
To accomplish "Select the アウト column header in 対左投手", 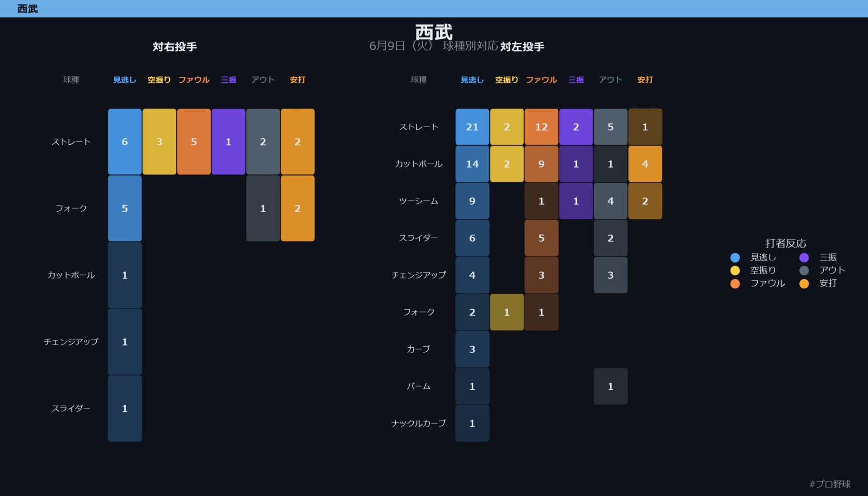I will [x=610, y=80].
